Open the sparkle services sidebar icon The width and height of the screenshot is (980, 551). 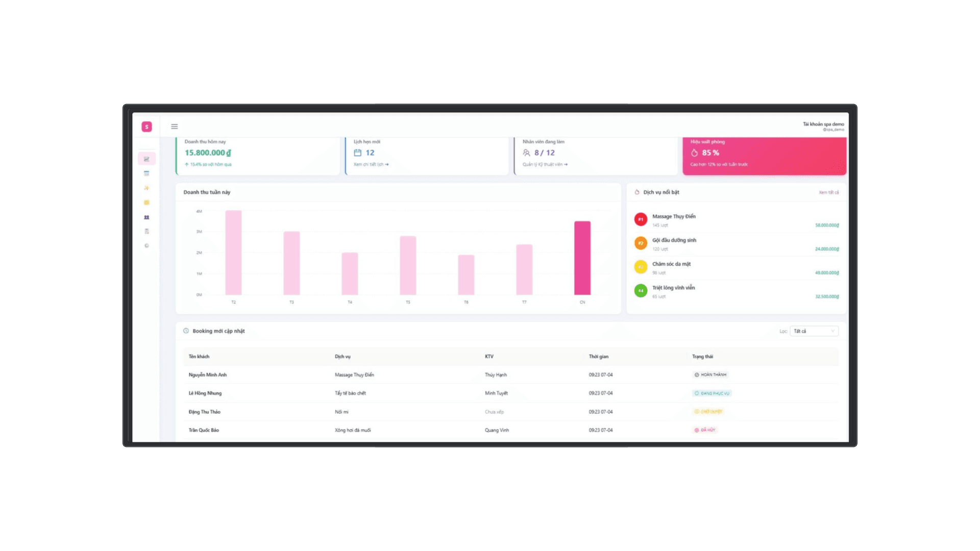[x=146, y=188]
